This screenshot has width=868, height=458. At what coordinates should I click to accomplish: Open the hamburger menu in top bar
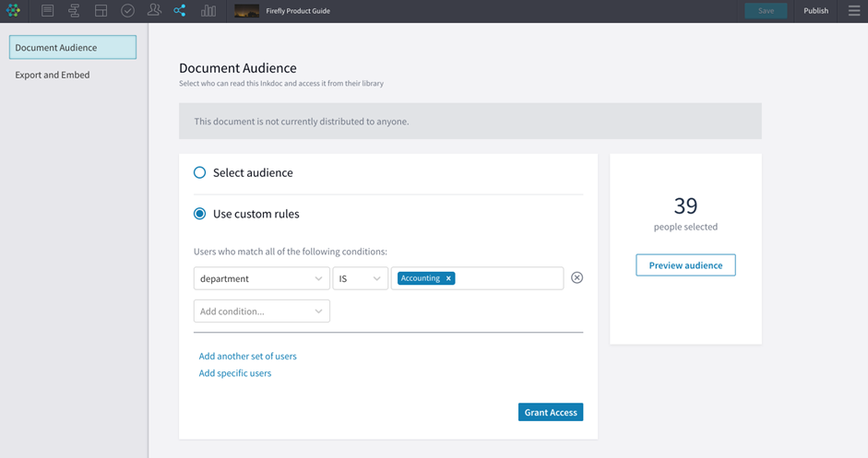[x=853, y=11]
